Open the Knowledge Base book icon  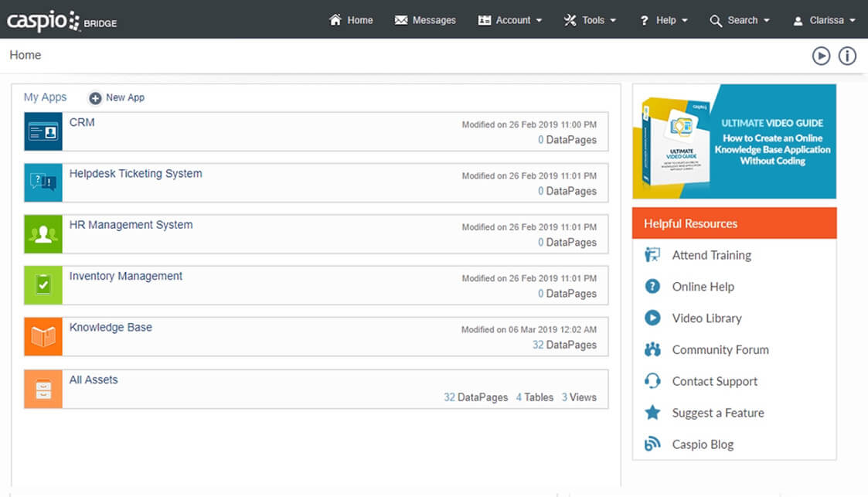[43, 336]
